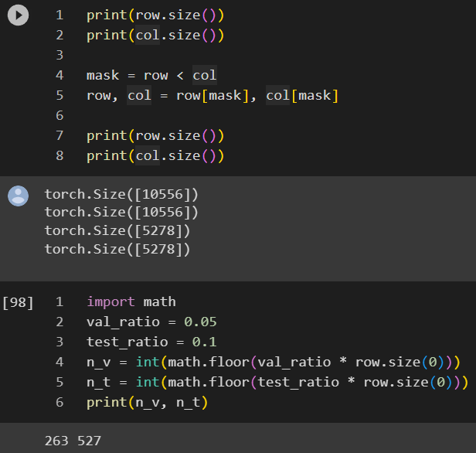
Task: Click the [98] execution count of second cell
Action: coord(18,302)
